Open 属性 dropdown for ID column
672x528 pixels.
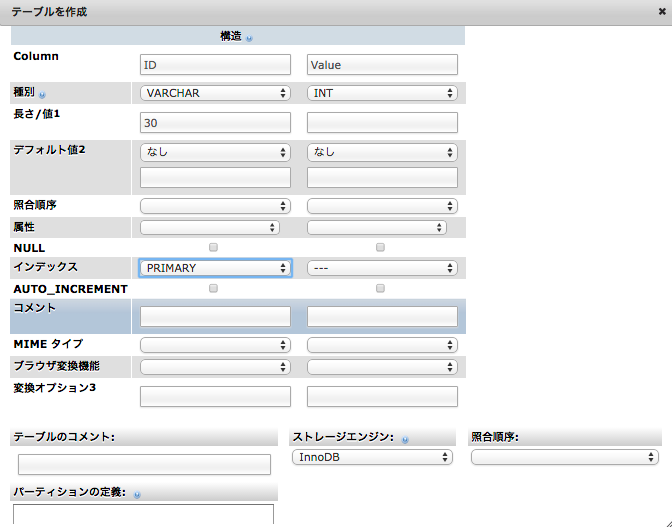[210, 228]
